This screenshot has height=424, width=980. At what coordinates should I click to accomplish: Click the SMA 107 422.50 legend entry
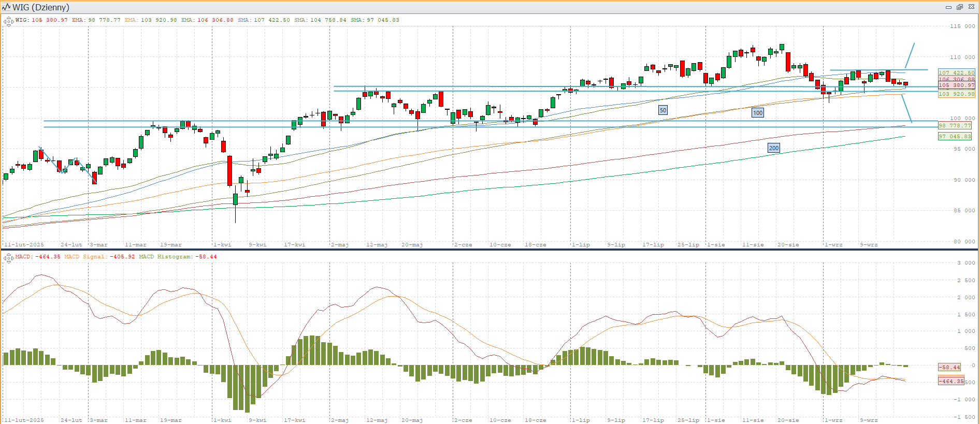(x=264, y=20)
